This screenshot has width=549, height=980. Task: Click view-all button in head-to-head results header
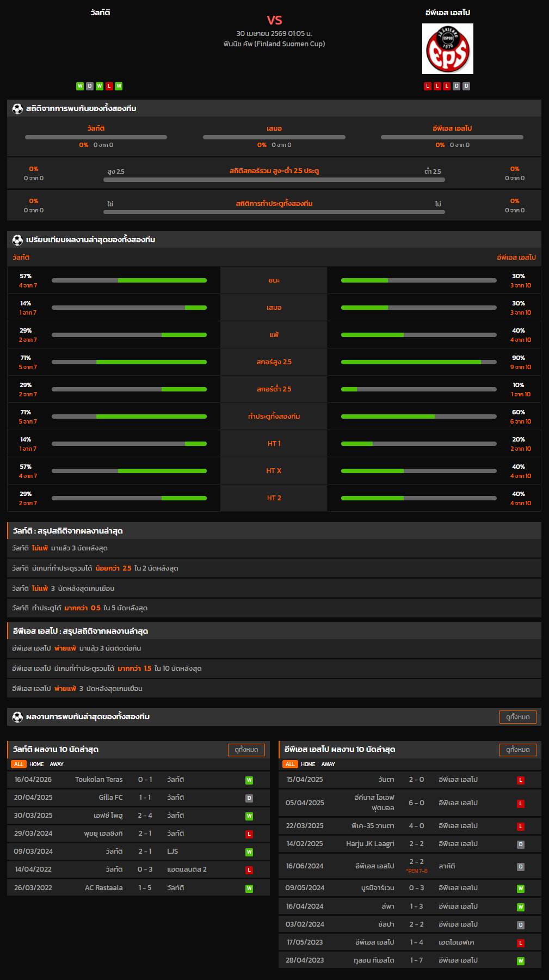[517, 717]
